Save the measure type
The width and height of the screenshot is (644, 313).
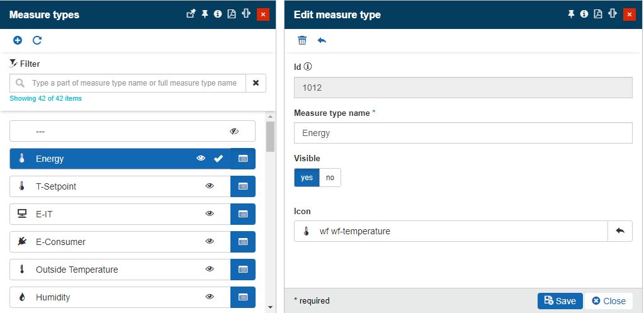560,301
